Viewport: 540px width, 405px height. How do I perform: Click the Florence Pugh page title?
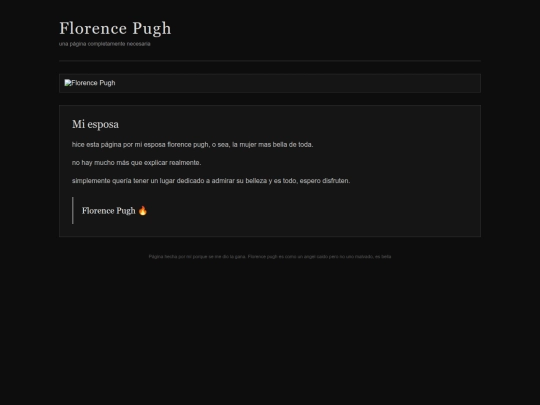pyautogui.click(x=115, y=28)
